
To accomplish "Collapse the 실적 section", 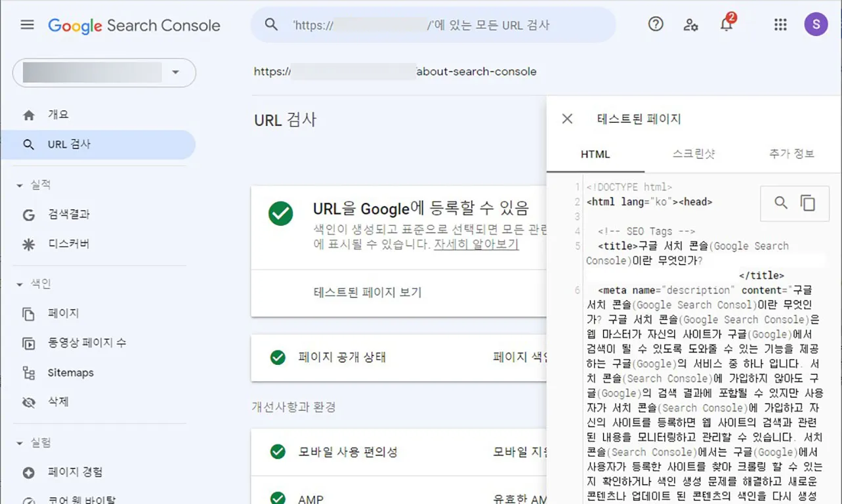I will [x=20, y=186].
